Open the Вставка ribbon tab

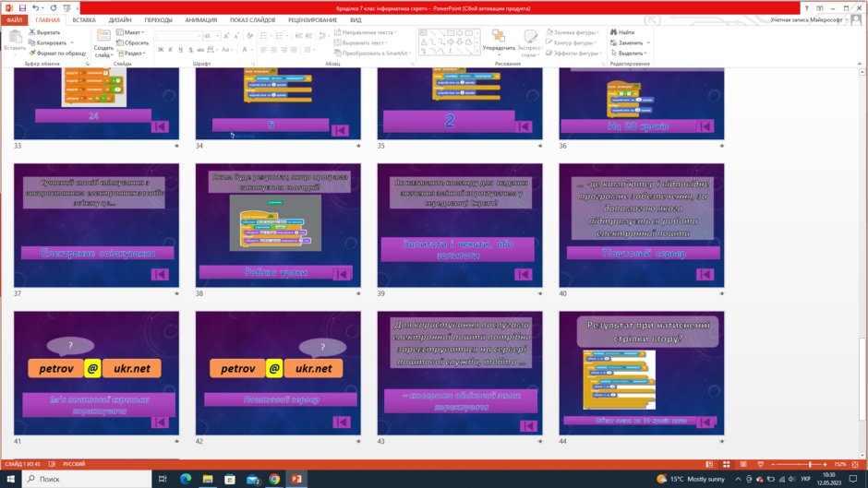pyautogui.click(x=84, y=20)
